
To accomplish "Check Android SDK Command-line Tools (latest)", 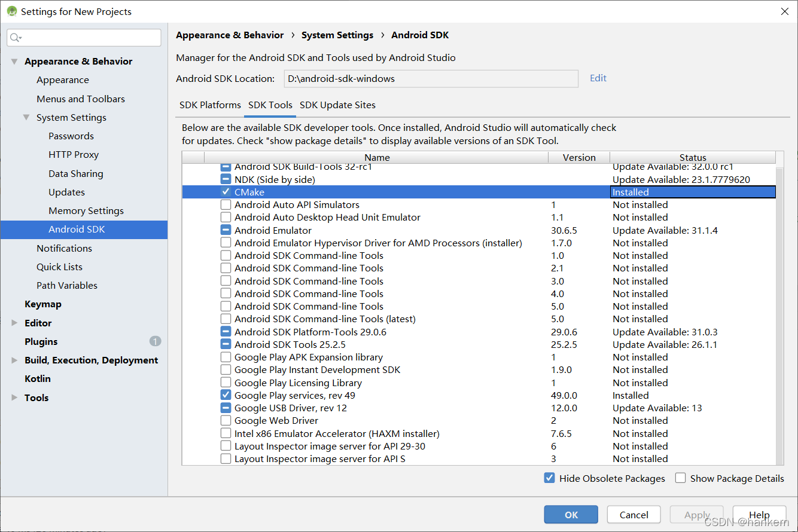I will pyautogui.click(x=226, y=319).
